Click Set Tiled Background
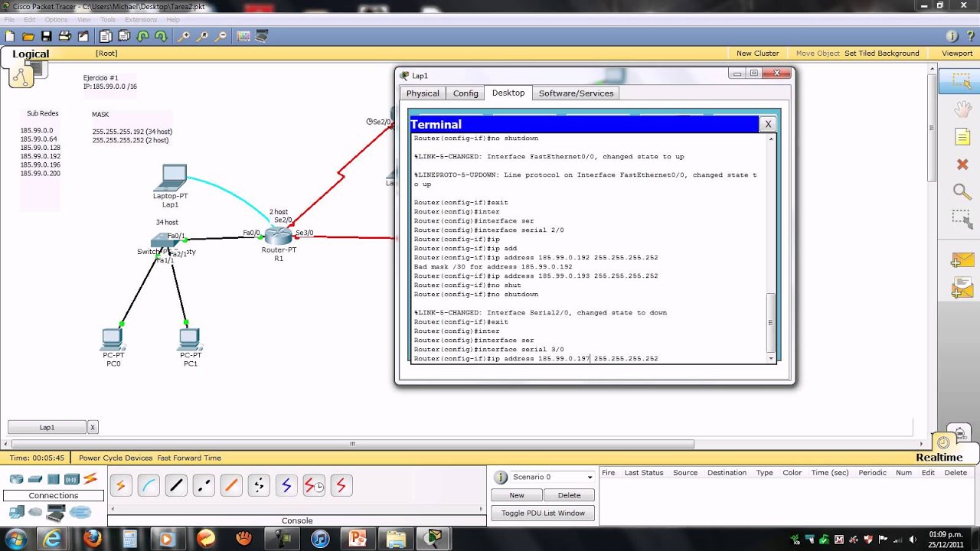 [881, 54]
